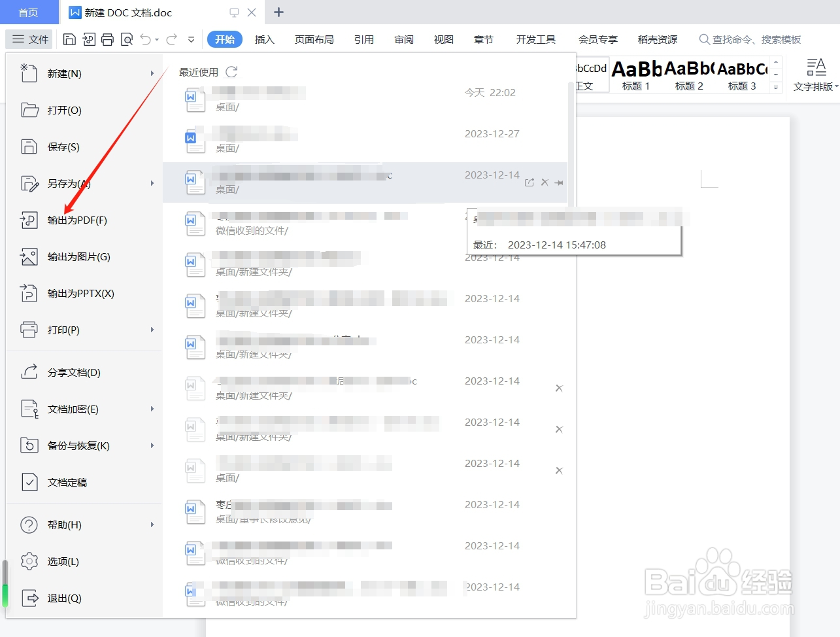Click the Document finalize checkmark icon
This screenshot has width=840, height=637.
29,482
